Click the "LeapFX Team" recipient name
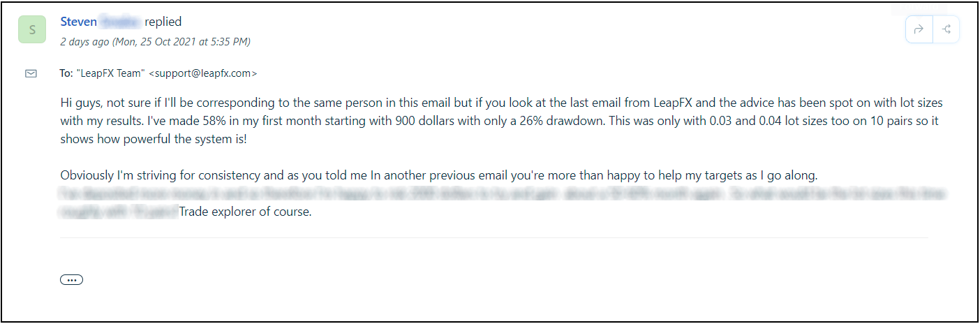This screenshot has height=324, width=980. [x=110, y=73]
